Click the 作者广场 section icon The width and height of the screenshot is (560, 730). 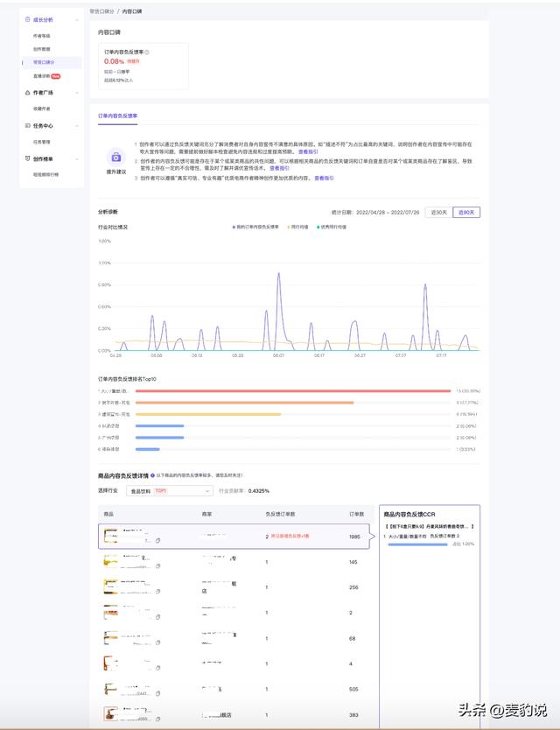pos(26,92)
